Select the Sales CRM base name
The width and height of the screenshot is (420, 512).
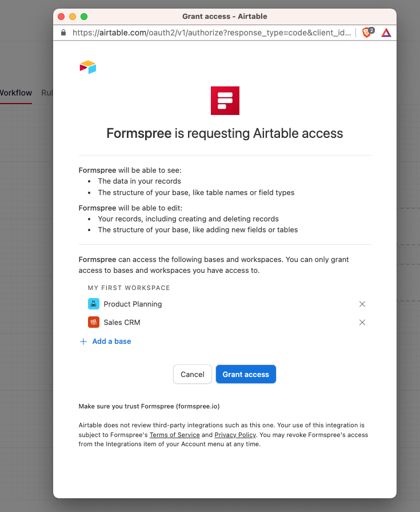coord(122,323)
